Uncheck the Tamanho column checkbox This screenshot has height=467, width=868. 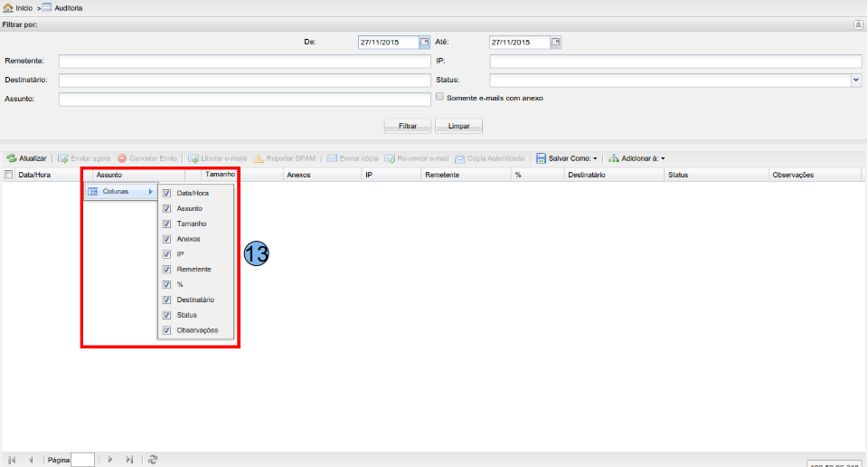click(166, 224)
